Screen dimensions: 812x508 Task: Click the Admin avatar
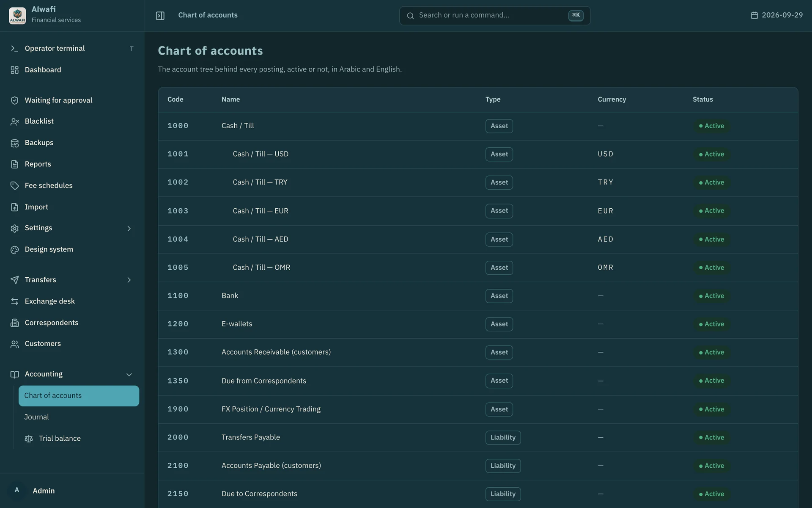(x=17, y=491)
